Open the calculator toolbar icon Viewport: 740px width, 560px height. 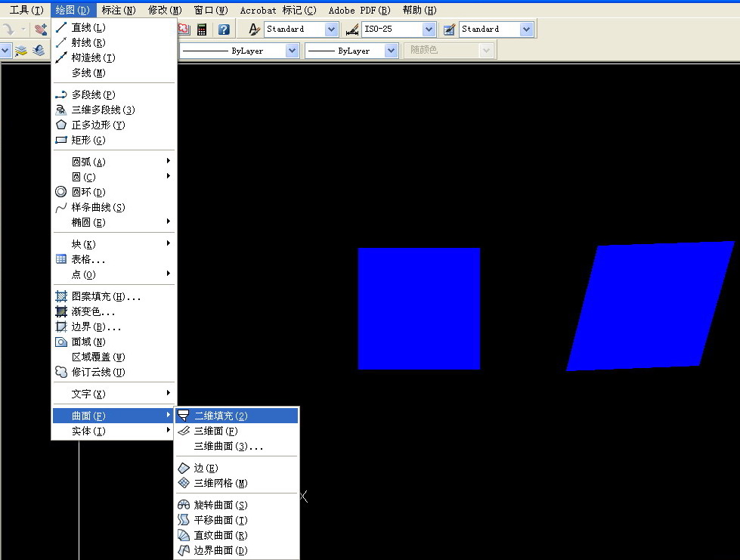pos(202,29)
